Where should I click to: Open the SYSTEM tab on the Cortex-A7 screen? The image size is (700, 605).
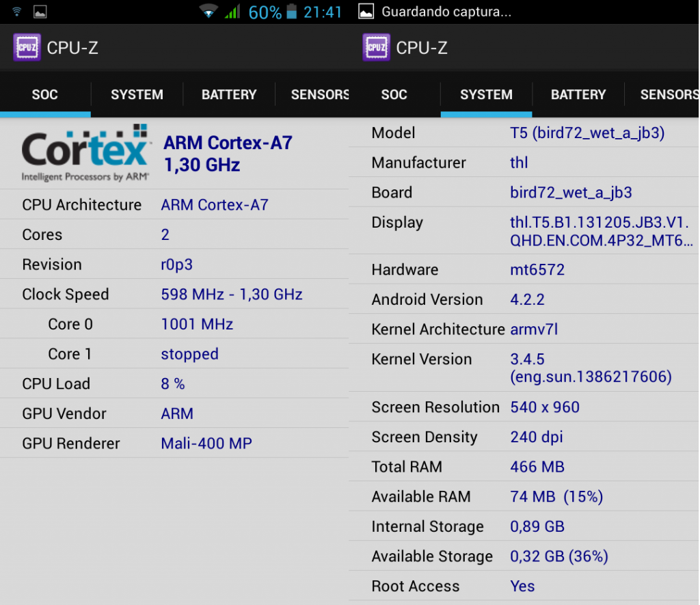point(137,94)
